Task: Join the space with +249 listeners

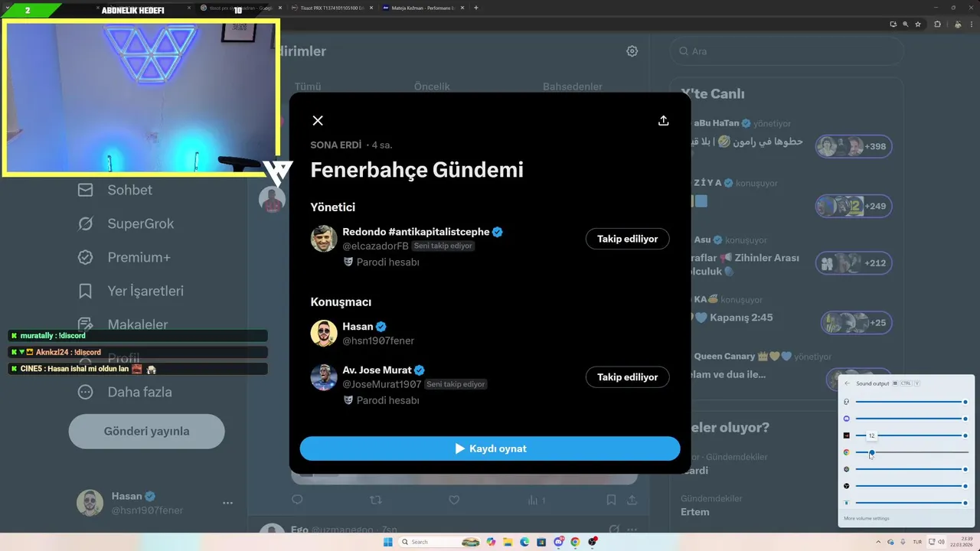Action: click(x=853, y=206)
